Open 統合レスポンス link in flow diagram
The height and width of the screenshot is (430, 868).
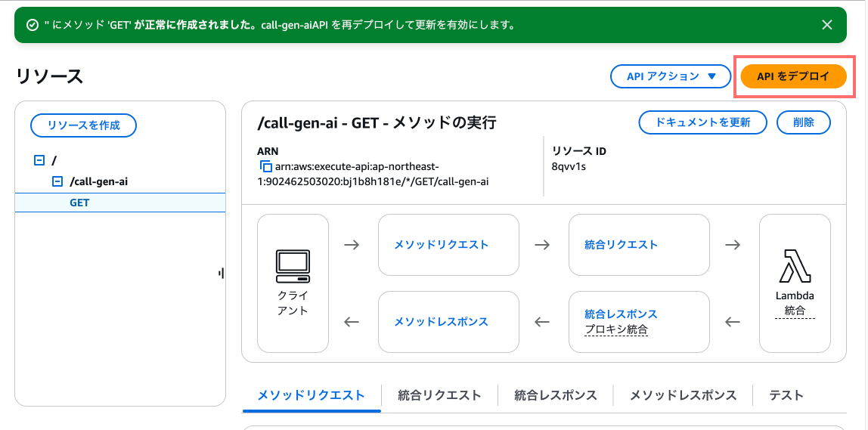pos(621,314)
